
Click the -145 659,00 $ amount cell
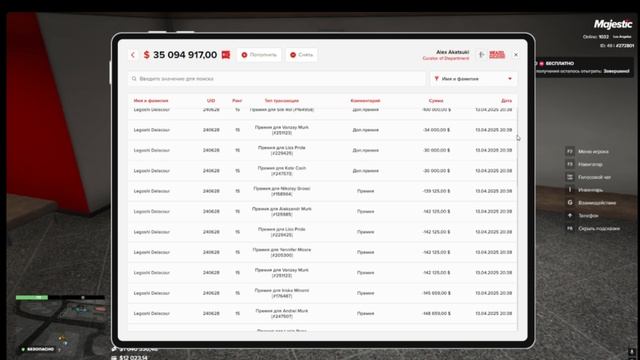[436, 293]
